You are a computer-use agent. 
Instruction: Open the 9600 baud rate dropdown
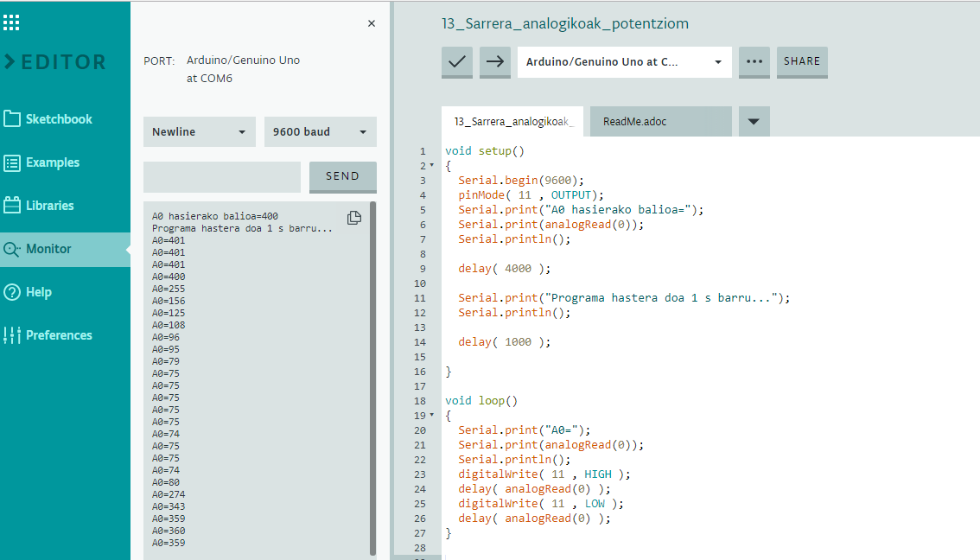(320, 132)
